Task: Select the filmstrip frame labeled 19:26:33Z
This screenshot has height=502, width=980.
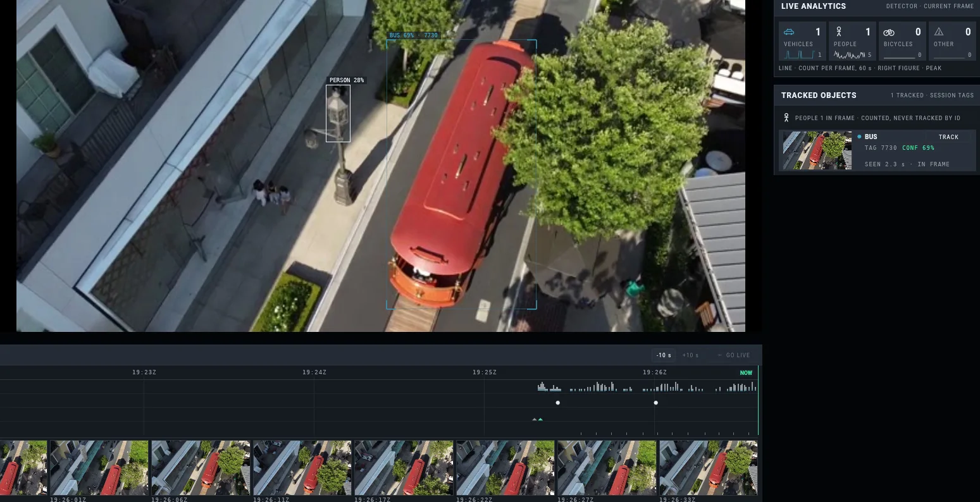Action: pyautogui.click(x=709, y=468)
